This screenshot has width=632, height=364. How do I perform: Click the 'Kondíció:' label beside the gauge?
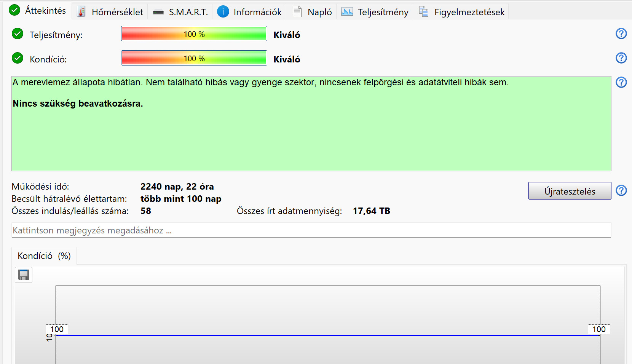48,59
